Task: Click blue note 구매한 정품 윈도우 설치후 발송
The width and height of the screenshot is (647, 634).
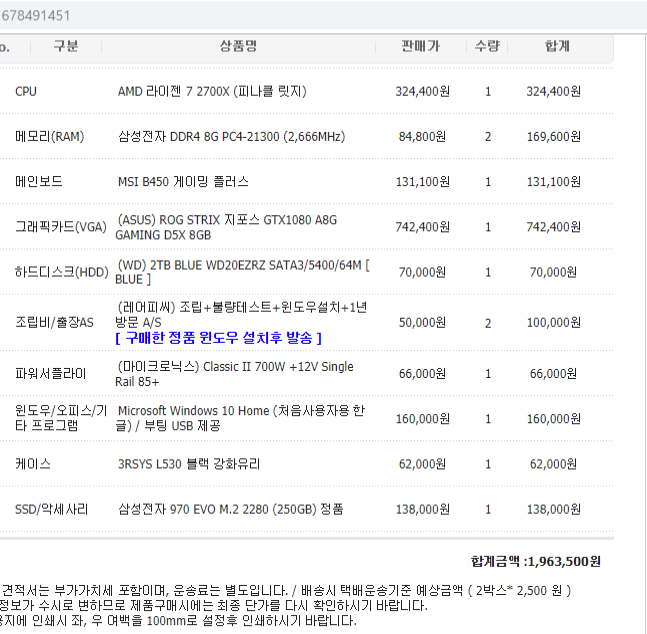Action: tap(218, 338)
